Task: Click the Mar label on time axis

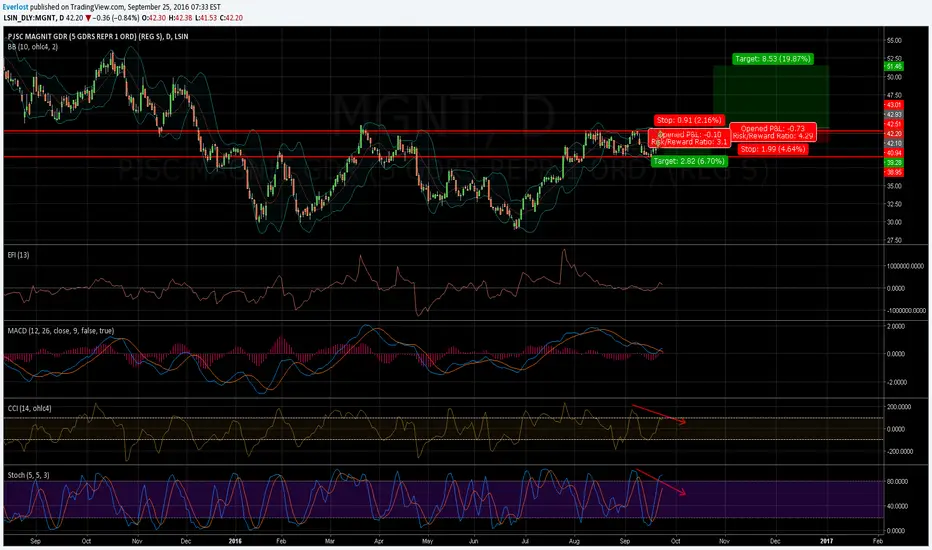Action: pos(330,541)
